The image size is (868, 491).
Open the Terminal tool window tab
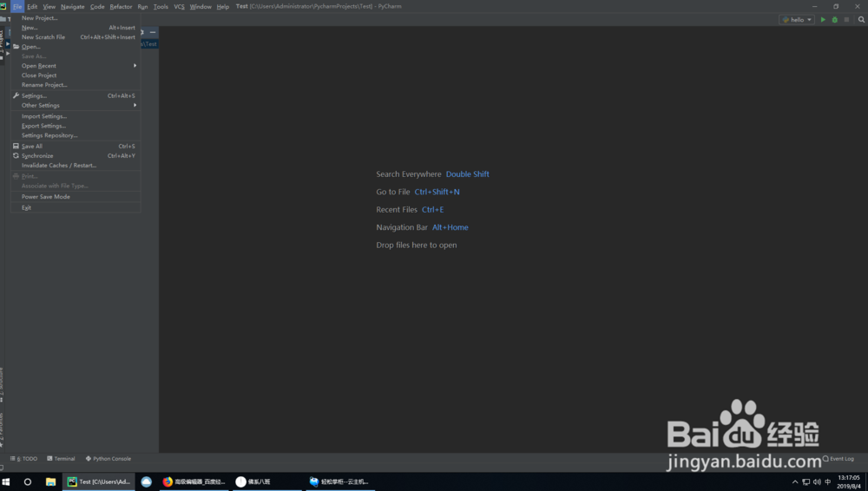tap(61, 458)
